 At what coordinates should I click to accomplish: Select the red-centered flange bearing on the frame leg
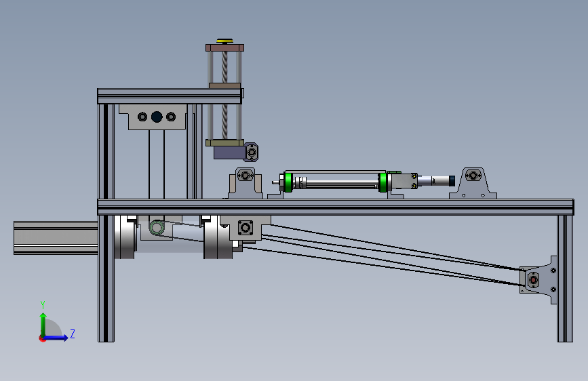[x=533, y=280]
